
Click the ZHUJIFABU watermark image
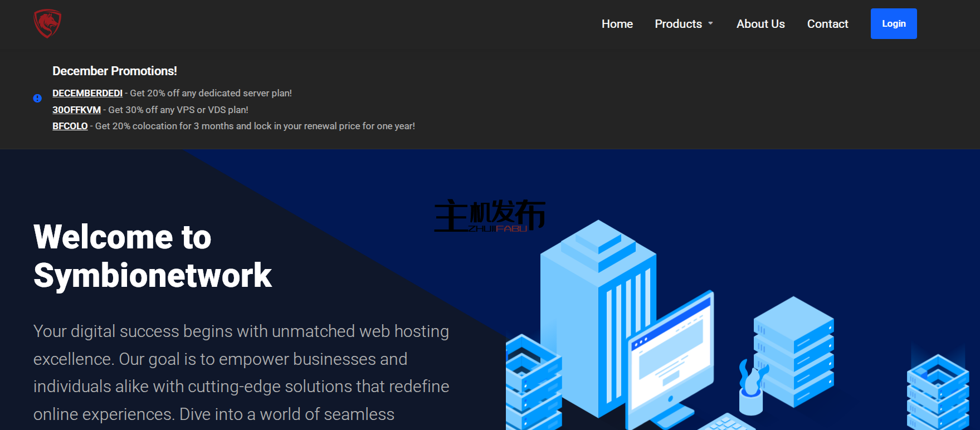click(489, 216)
